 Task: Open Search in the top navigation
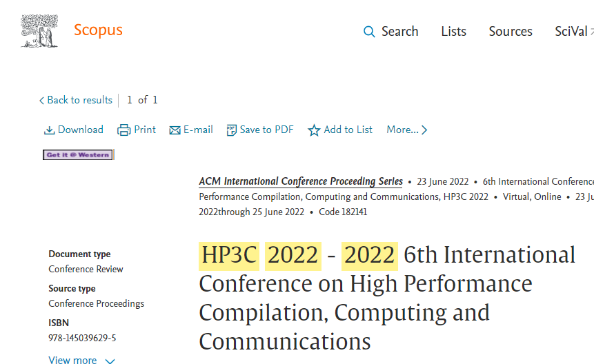click(399, 32)
